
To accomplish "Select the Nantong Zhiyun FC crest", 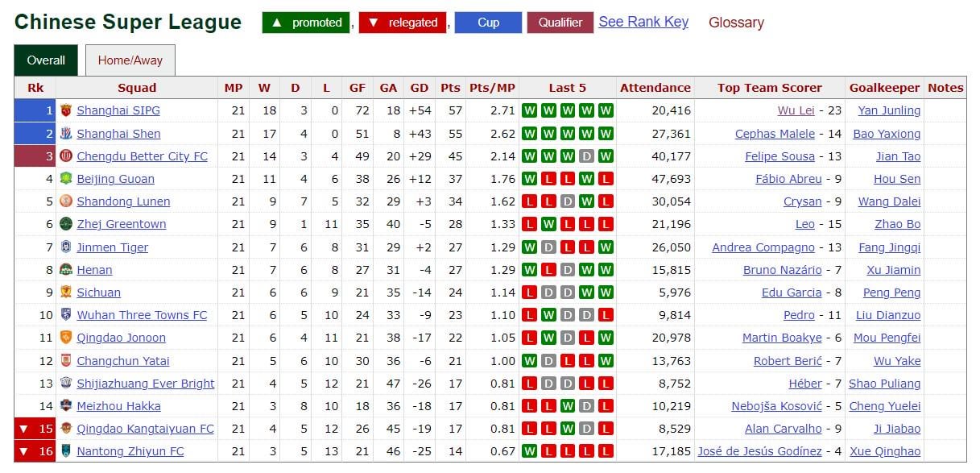I will (68, 451).
